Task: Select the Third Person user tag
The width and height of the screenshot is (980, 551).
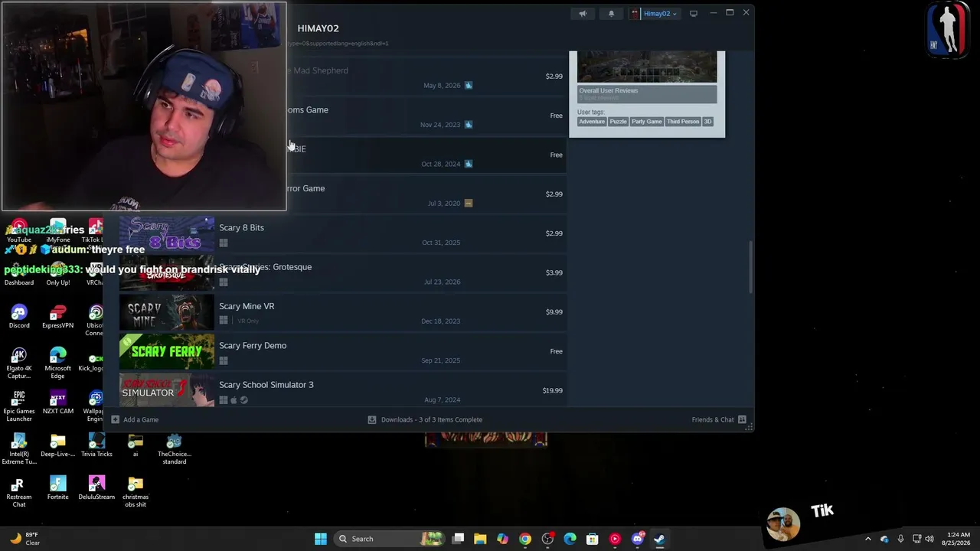Action: coord(683,122)
